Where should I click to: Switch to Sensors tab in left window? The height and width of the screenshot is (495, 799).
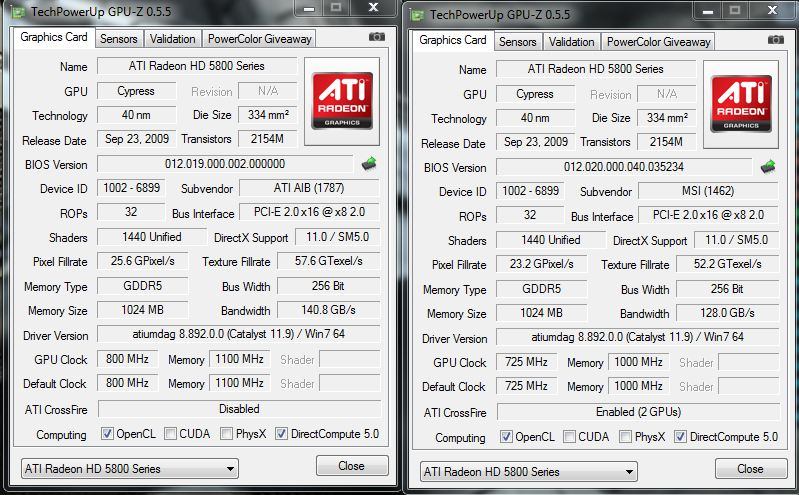pos(119,39)
